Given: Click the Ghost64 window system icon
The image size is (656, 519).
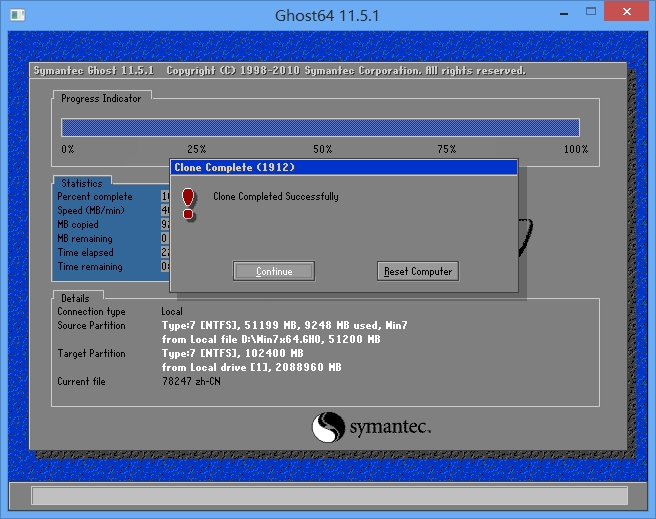Looking at the screenshot, I should (18, 15).
